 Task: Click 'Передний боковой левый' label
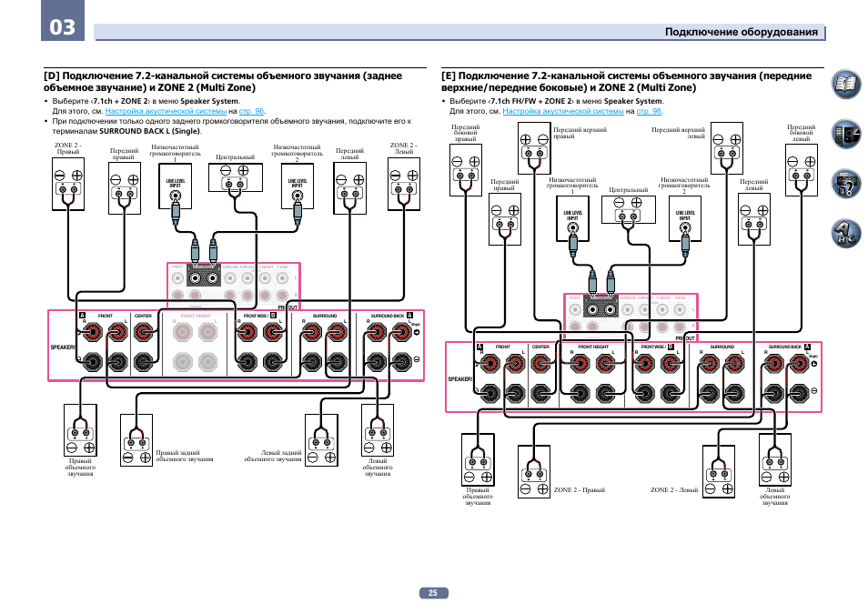(801, 133)
